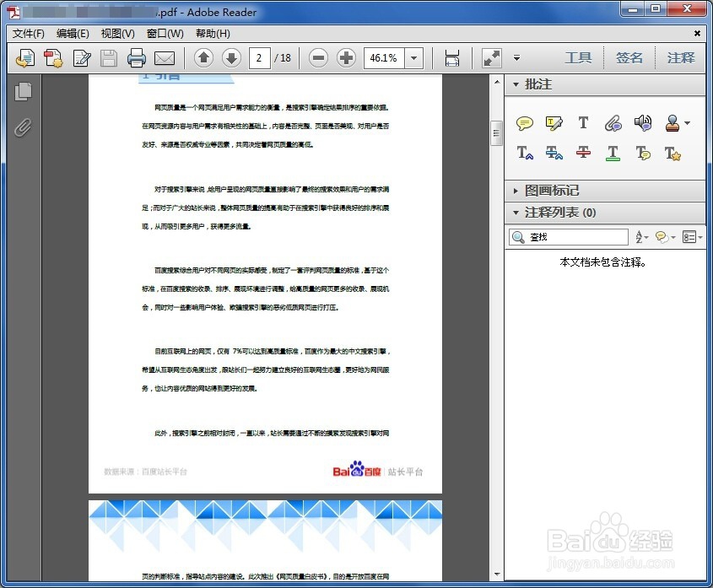Open the comment list options dropdown

point(693,237)
